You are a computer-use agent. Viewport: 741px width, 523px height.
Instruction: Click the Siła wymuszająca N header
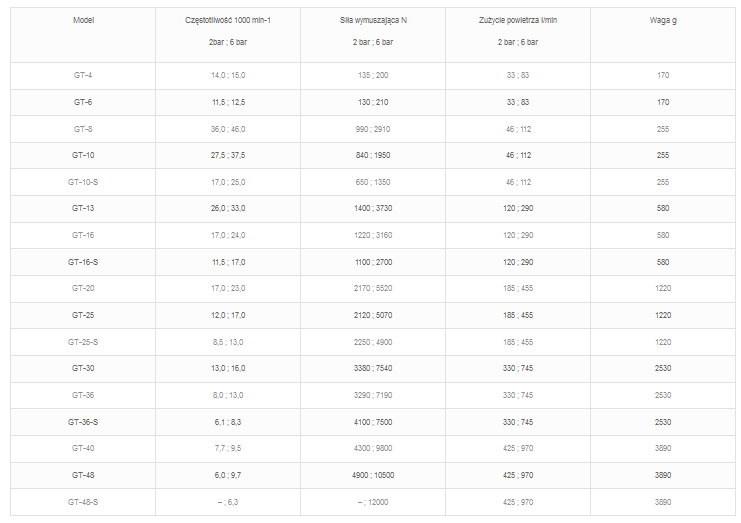click(x=373, y=20)
